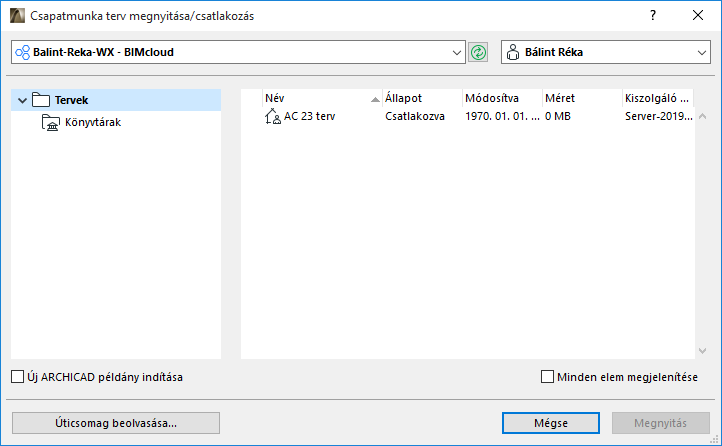Click the project list scroll down arrow
Image resolution: width=722 pixels, height=446 pixels.
(x=703, y=351)
